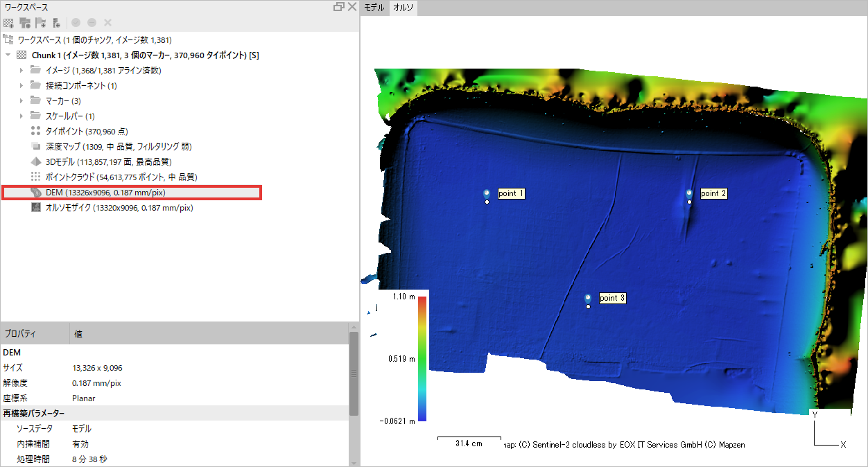Float the ワークスペース panel
This screenshot has width=868, height=467.
pos(338,7)
